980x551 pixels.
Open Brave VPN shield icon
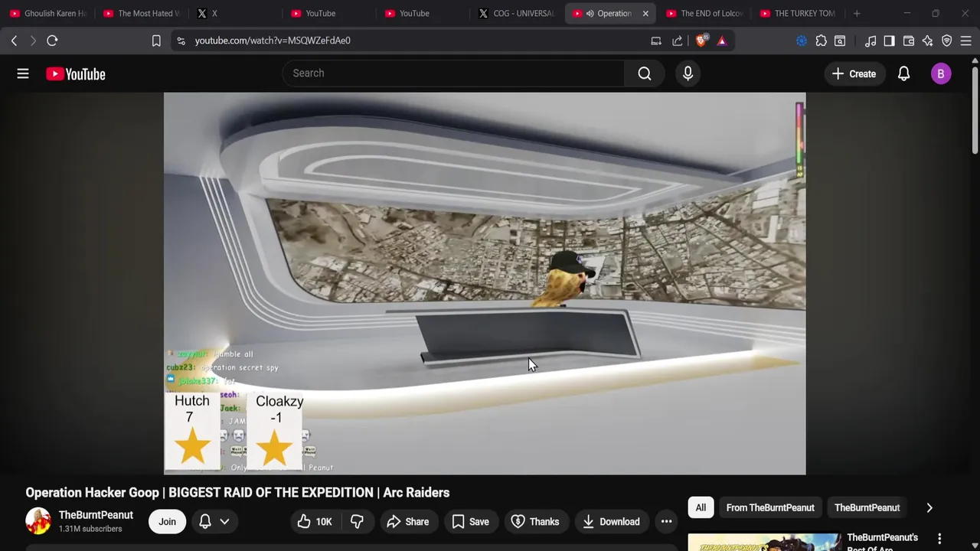point(947,41)
